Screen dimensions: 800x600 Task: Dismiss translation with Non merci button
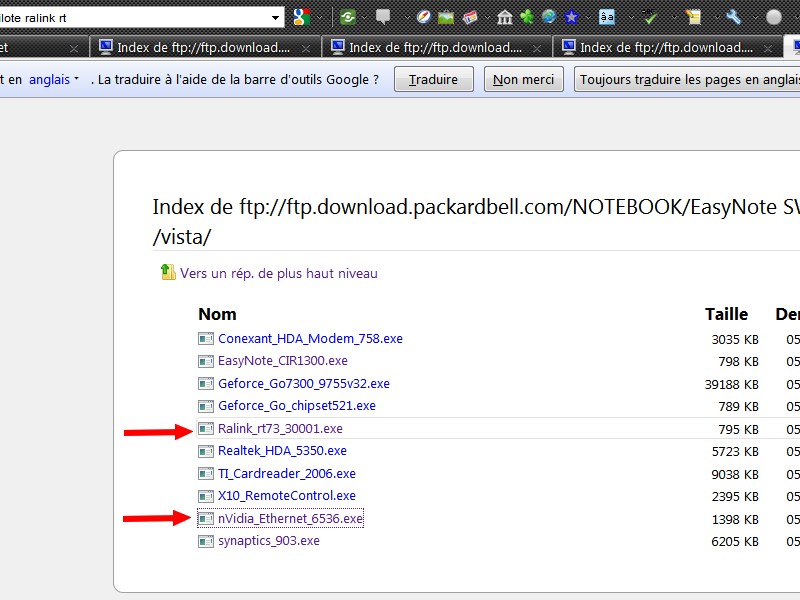524,79
